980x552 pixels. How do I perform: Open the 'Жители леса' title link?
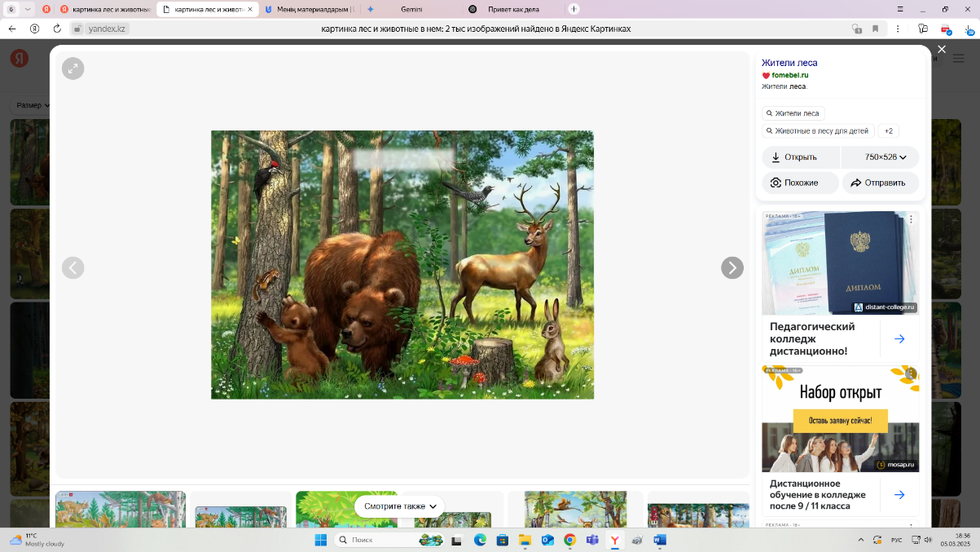(x=789, y=63)
